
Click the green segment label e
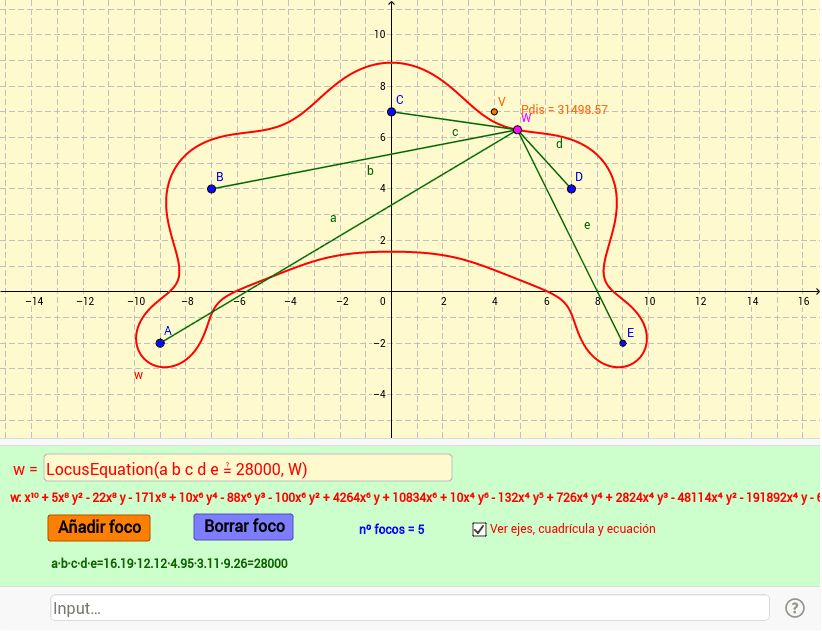coord(587,225)
